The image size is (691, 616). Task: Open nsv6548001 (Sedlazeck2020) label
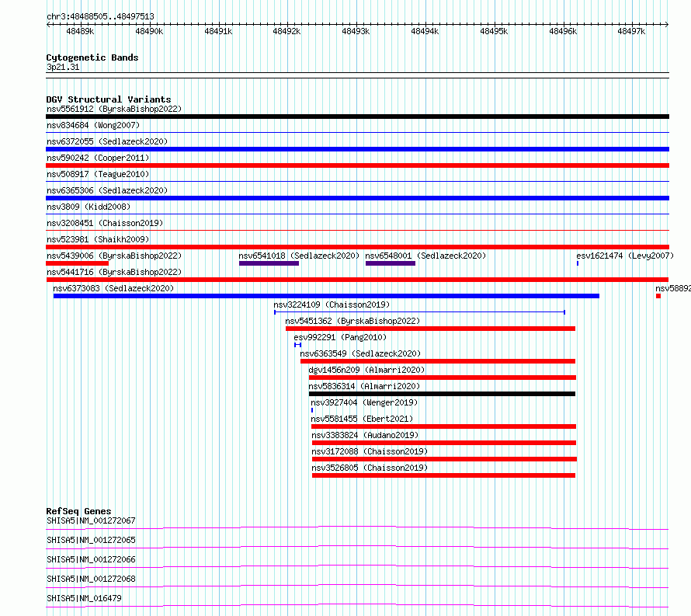425,256
